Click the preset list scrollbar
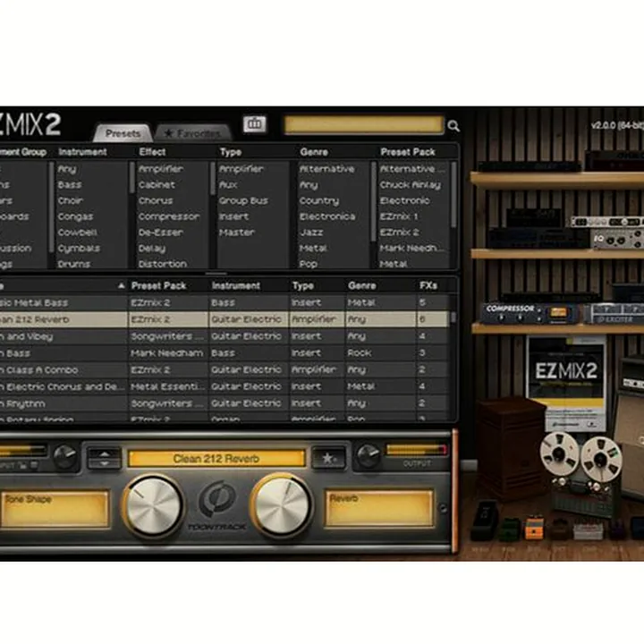 pyautogui.click(x=453, y=317)
